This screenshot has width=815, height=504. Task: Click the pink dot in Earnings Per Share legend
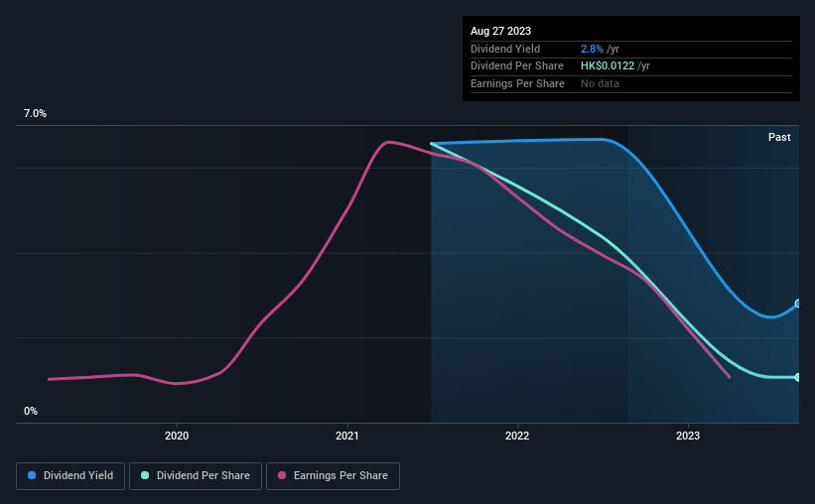pyautogui.click(x=283, y=476)
